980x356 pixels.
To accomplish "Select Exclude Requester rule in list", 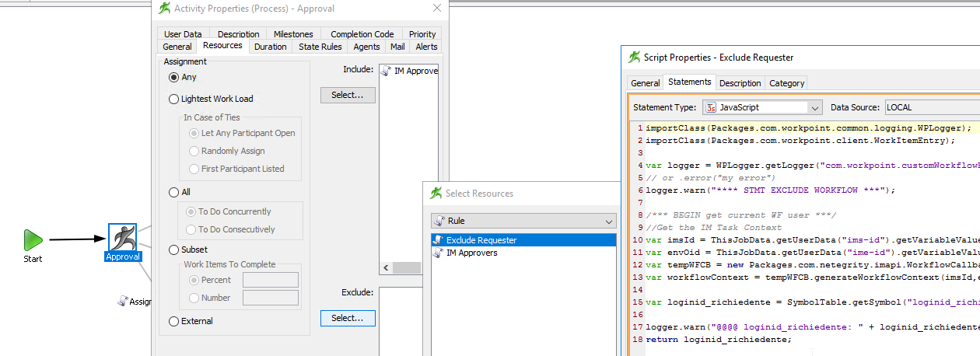I will coord(523,240).
